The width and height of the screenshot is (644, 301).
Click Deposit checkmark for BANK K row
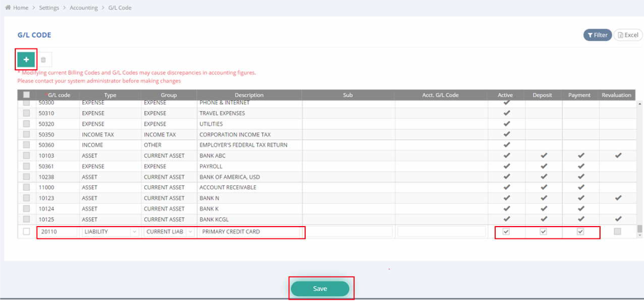544,209
